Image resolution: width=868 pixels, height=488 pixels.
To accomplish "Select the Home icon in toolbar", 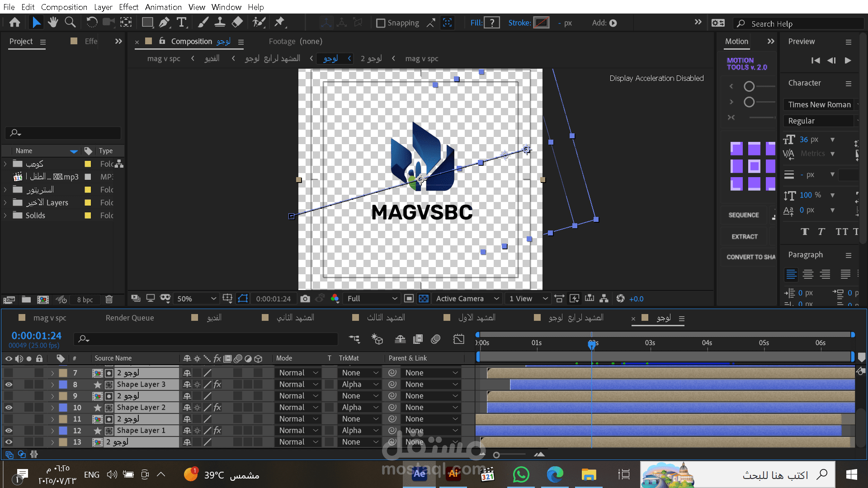I will pyautogui.click(x=14, y=22).
